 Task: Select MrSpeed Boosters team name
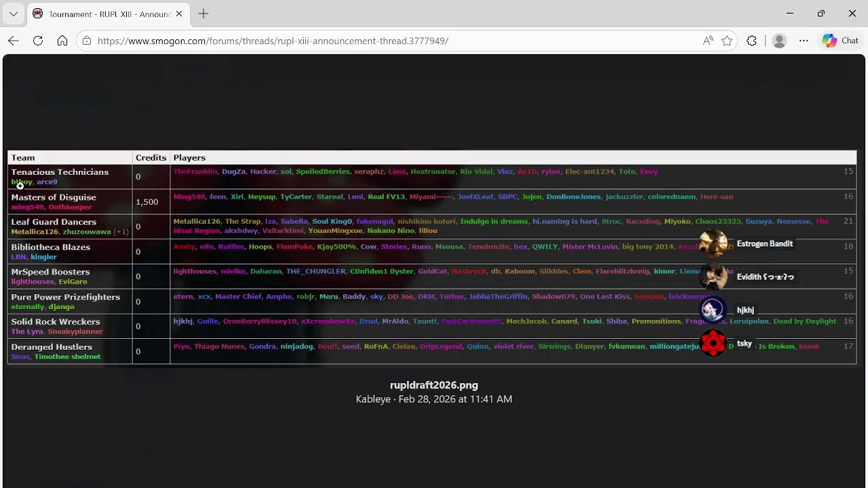[x=50, y=272]
